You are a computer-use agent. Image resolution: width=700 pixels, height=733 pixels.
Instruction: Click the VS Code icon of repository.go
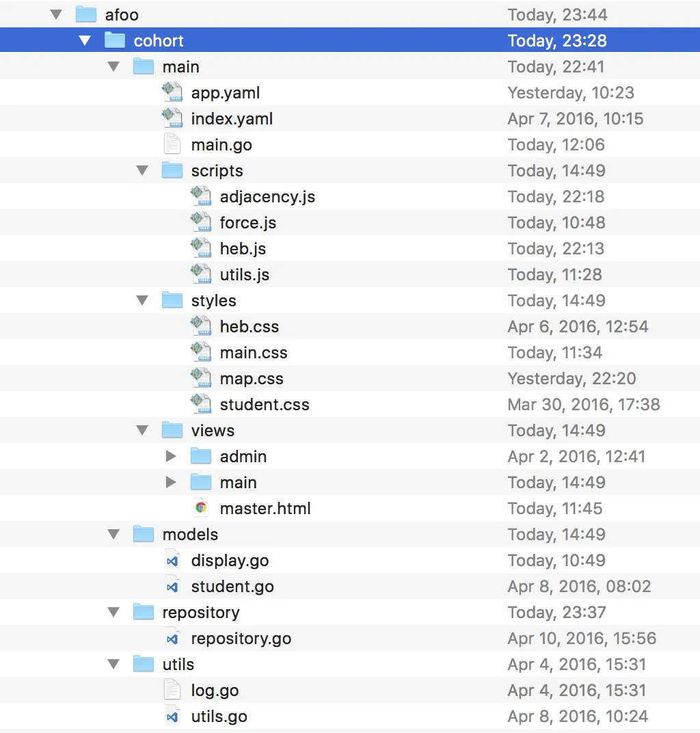[x=172, y=639]
